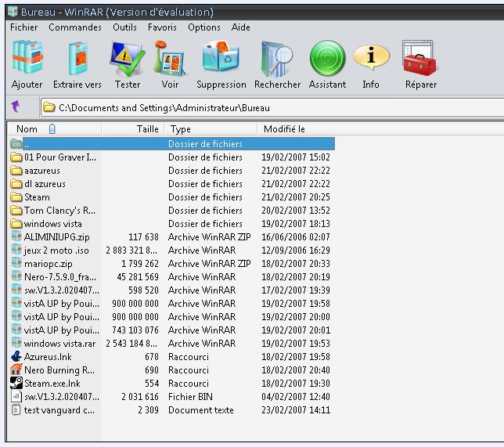This screenshot has height=447, width=504.
Task: Click the 1 799 262 size cell
Action: (140, 264)
